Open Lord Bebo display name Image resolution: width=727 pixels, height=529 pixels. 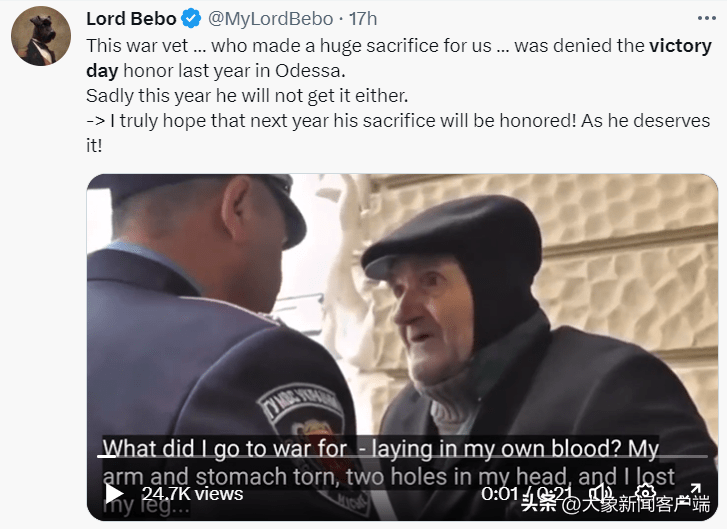[131, 19]
